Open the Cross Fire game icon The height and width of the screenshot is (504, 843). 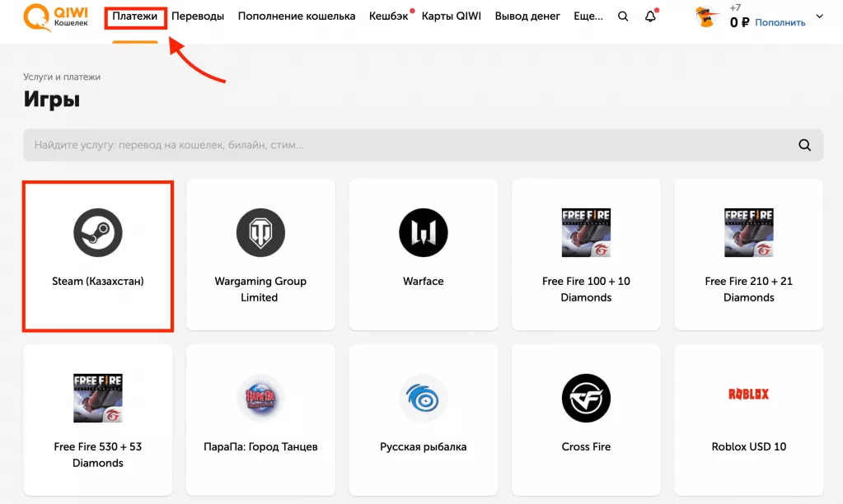coord(586,398)
